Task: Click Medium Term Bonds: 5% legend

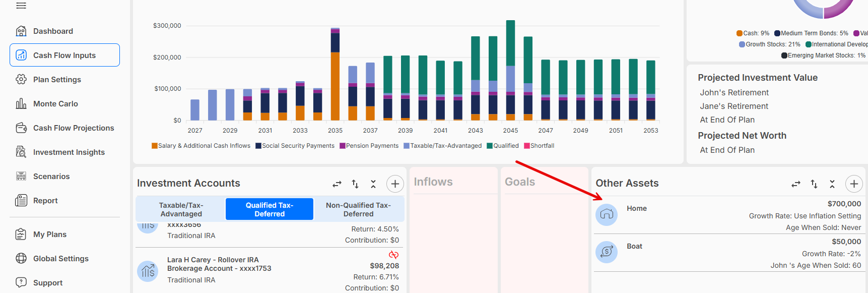Action: point(811,33)
